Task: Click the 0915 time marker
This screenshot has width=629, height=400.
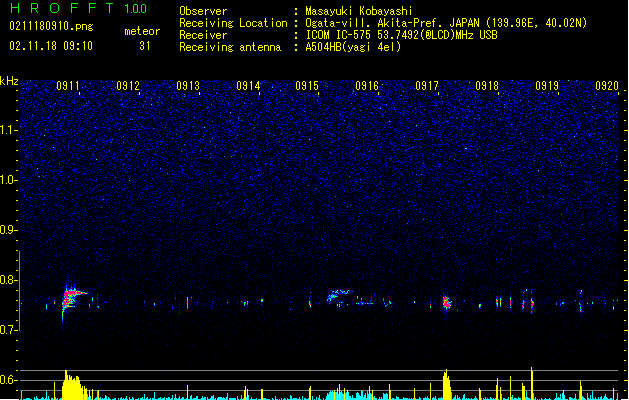Action: point(307,85)
